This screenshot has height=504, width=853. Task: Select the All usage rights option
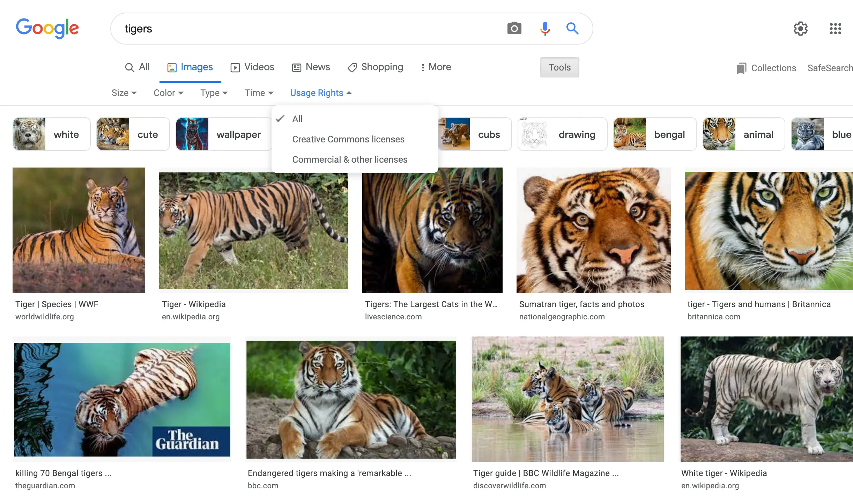tap(355, 119)
